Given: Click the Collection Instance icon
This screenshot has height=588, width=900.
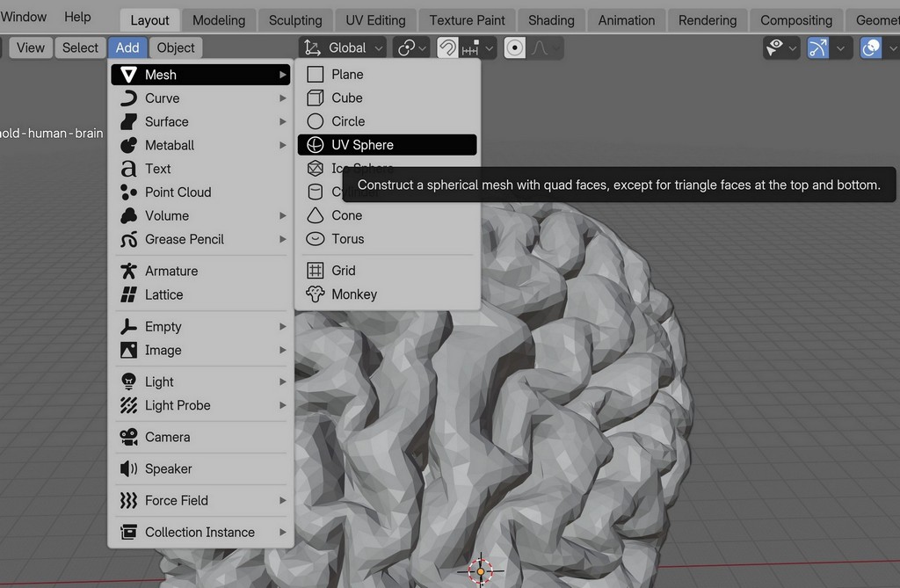Looking at the screenshot, I should 128,533.
